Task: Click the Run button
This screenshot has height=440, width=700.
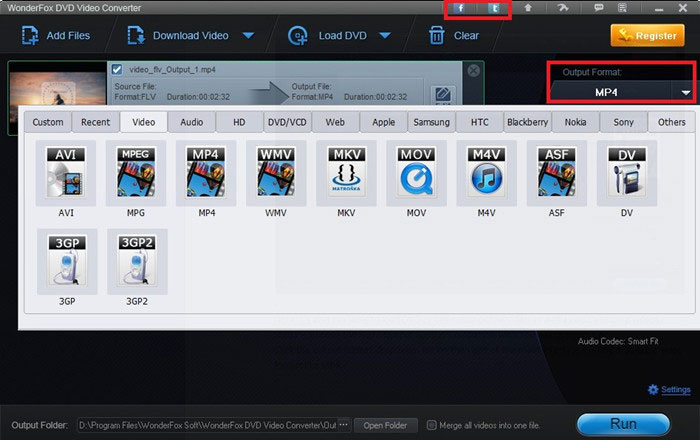Action: pos(623,423)
